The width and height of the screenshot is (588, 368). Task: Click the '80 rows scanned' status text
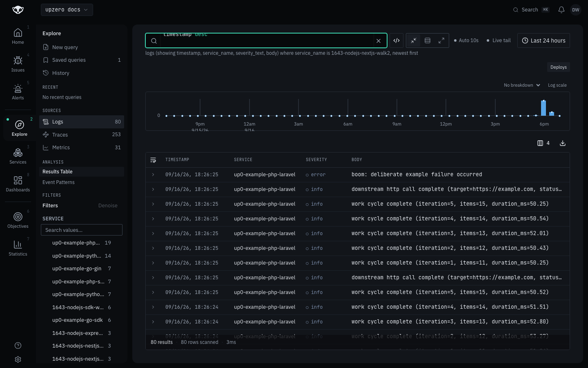coord(200,342)
